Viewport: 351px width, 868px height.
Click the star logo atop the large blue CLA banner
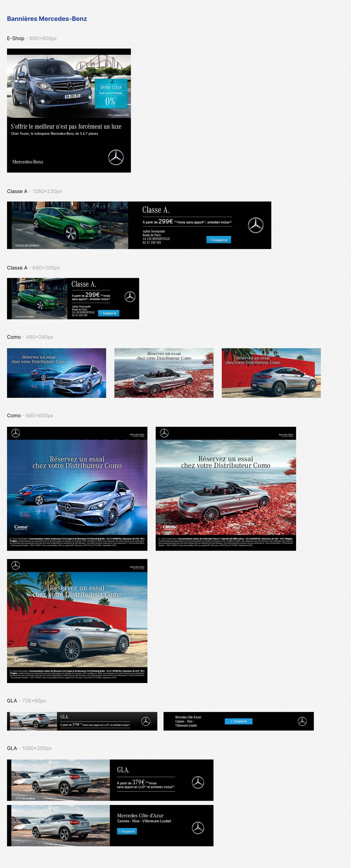pos(16,433)
